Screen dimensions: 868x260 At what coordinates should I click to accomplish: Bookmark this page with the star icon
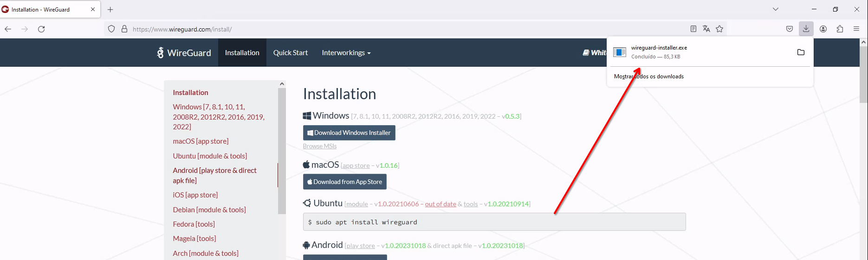click(x=719, y=29)
